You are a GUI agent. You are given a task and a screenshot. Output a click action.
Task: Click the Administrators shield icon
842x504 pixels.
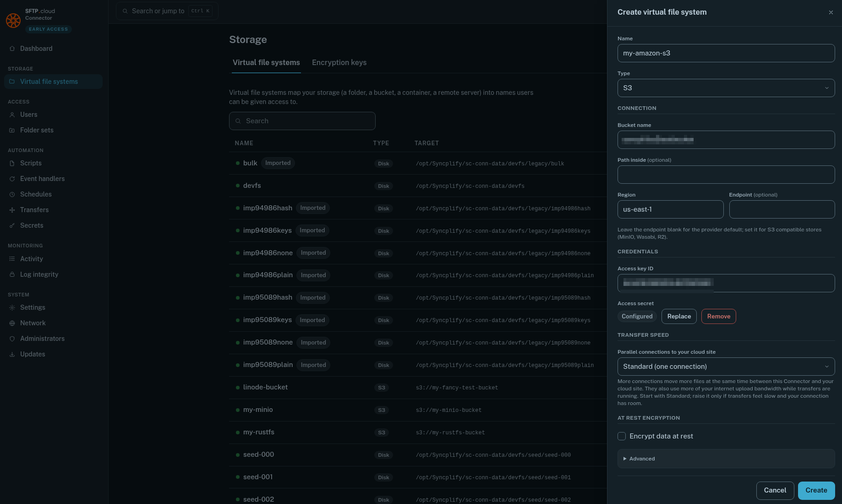point(12,339)
